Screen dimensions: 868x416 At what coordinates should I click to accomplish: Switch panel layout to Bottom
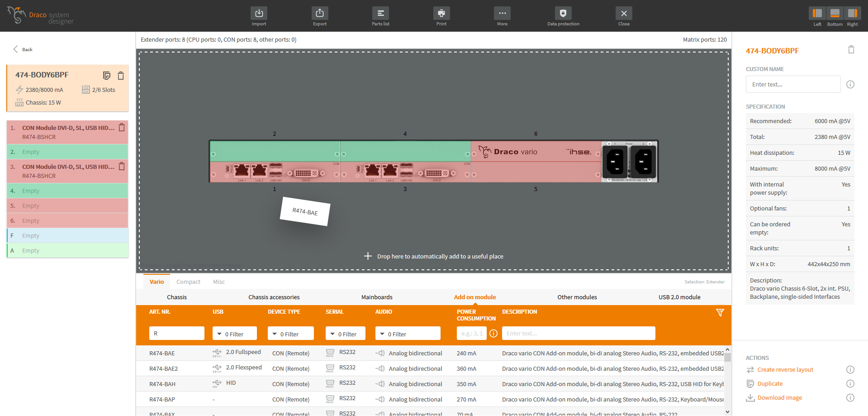pyautogui.click(x=835, y=14)
